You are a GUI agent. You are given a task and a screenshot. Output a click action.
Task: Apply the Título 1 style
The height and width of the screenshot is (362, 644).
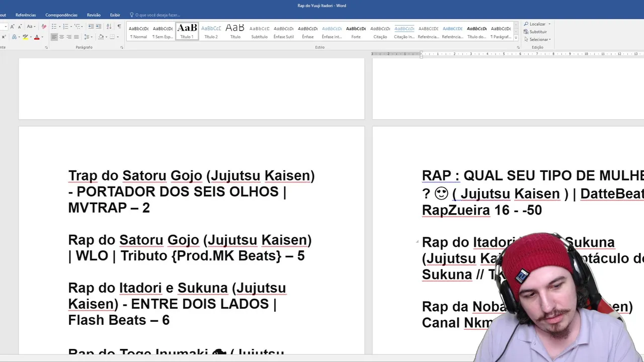tap(187, 32)
